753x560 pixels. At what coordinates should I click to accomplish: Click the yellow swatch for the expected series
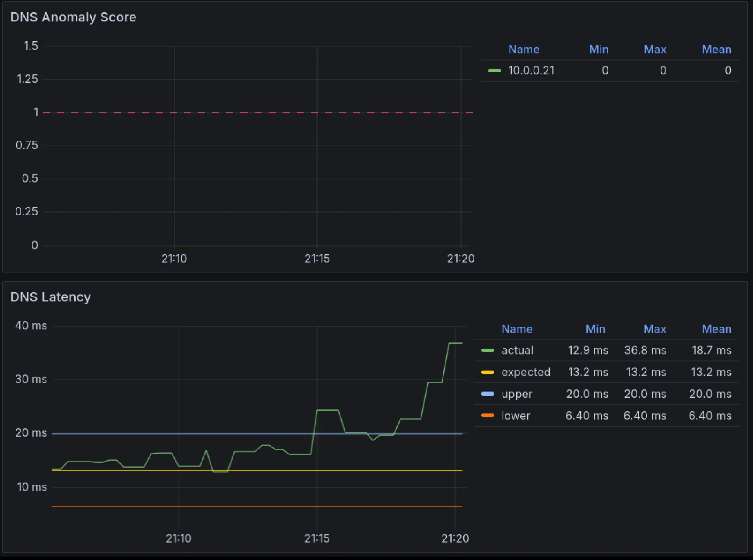pyautogui.click(x=487, y=372)
